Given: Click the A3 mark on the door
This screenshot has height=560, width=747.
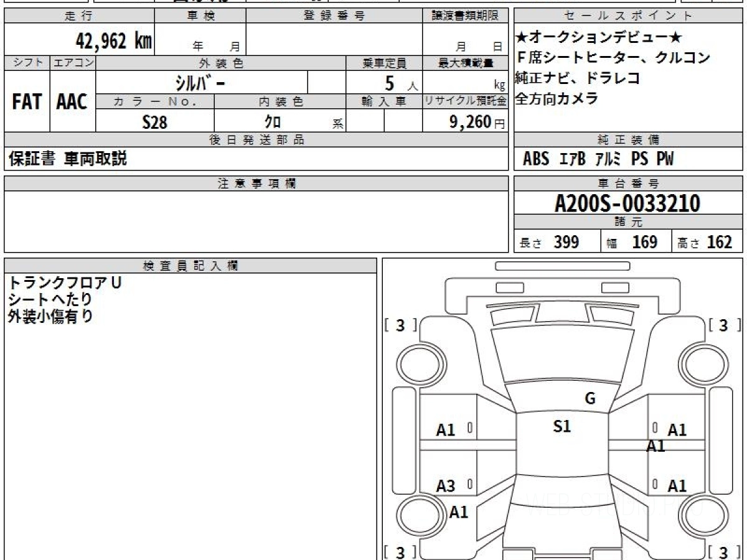Looking at the screenshot, I should coord(446,487).
